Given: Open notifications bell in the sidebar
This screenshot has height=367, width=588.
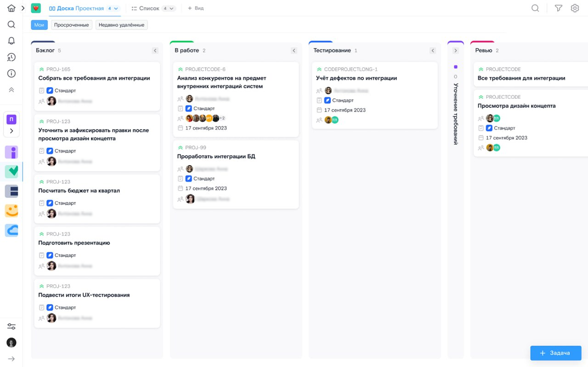Looking at the screenshot, I should (11, 40).
